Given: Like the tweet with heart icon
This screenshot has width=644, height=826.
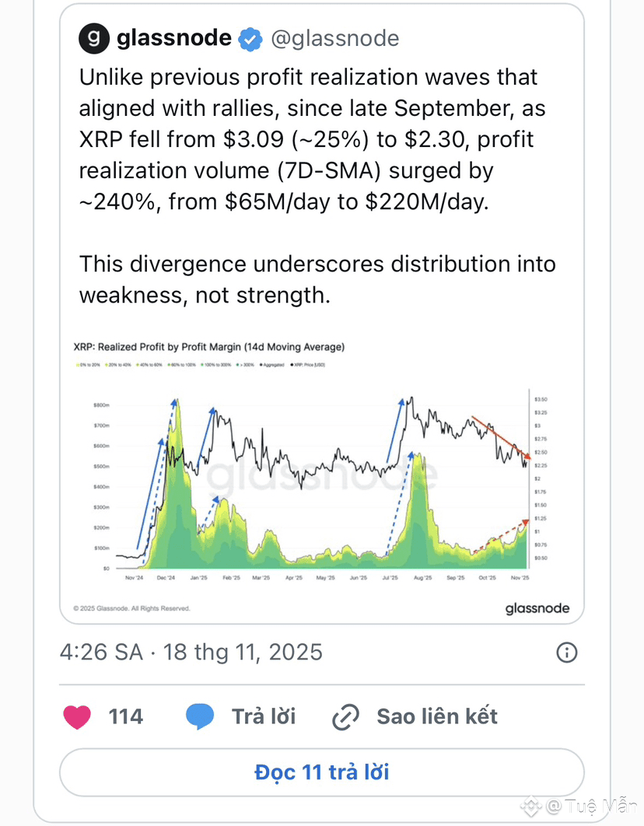Looking at the screenshot, I should [77, 717].
